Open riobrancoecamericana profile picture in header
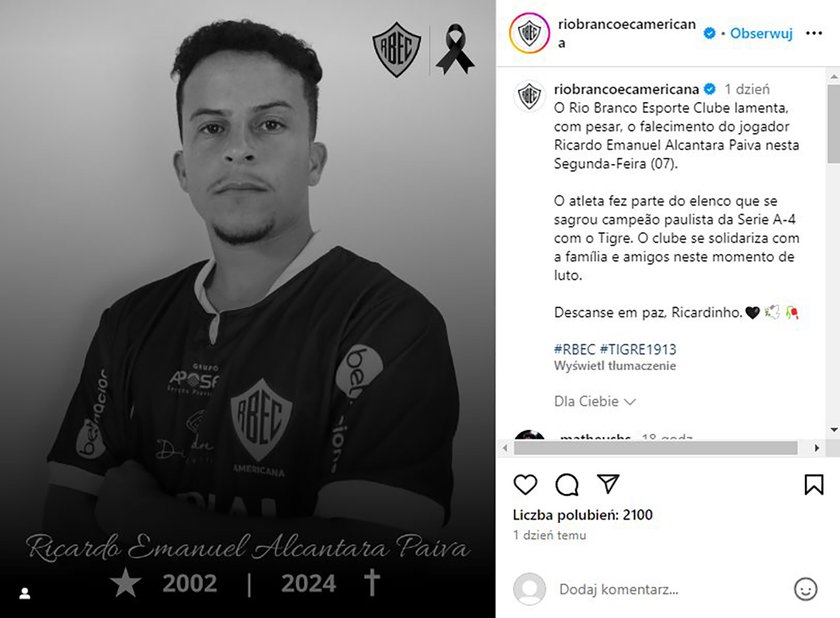This screenshot has width=840, height=618. coord(529,33)
